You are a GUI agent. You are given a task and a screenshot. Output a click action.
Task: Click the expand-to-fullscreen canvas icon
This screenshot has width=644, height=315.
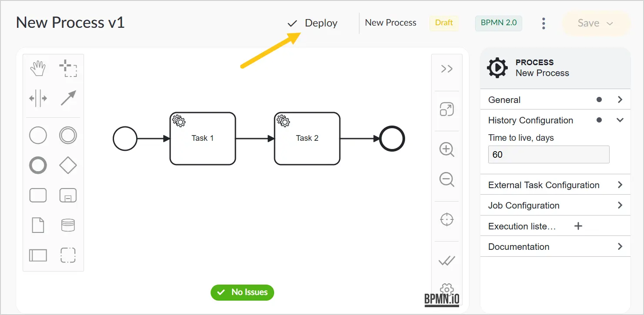click(447, 109)
